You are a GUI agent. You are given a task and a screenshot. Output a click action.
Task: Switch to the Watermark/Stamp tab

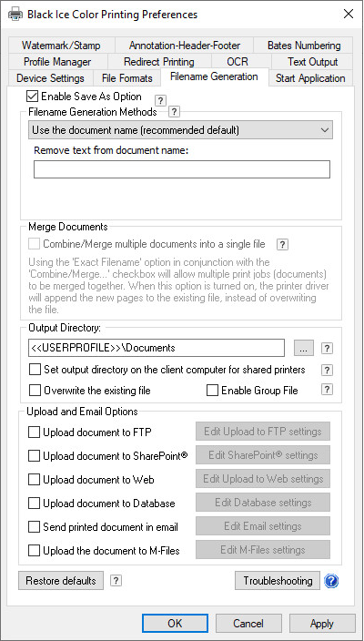pyautogui.click(x=61, y=46)
